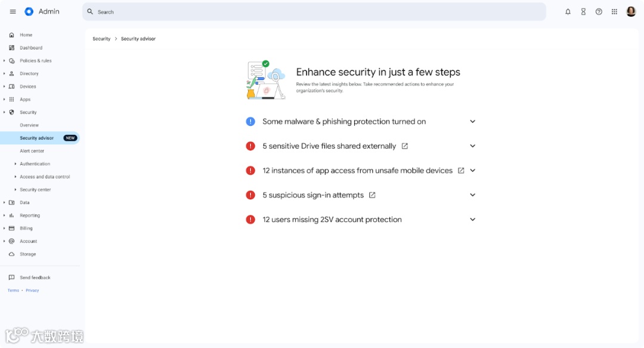This screenshot has height=348, width=644.
Task: Expand the malware & phishing protection insight
Action: [472, 121]
